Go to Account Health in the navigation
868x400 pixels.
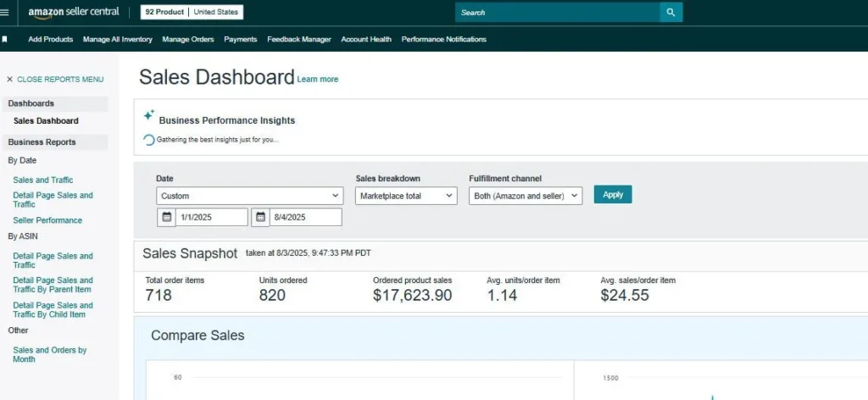coord(366,39)
